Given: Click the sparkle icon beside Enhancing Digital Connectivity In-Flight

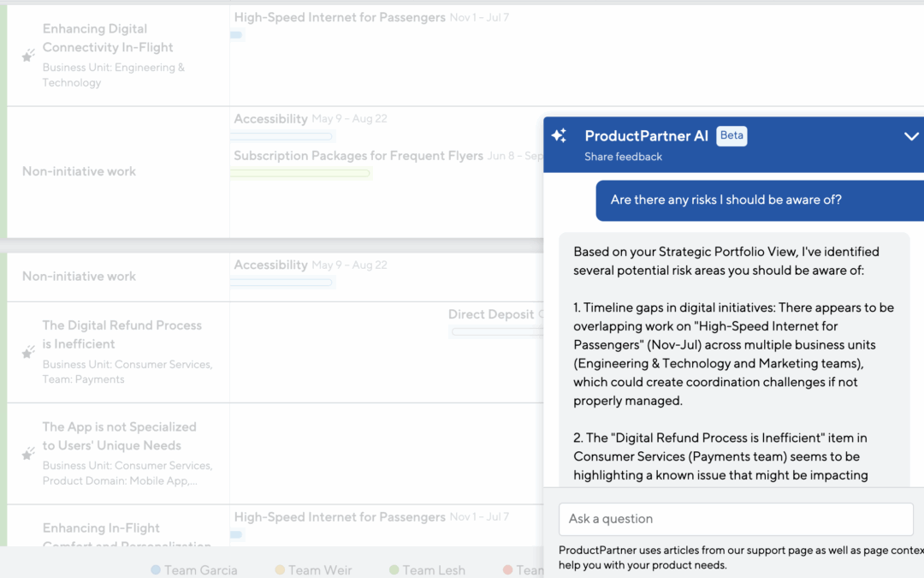Looking at the screenshot, I should tap(27, 55).
